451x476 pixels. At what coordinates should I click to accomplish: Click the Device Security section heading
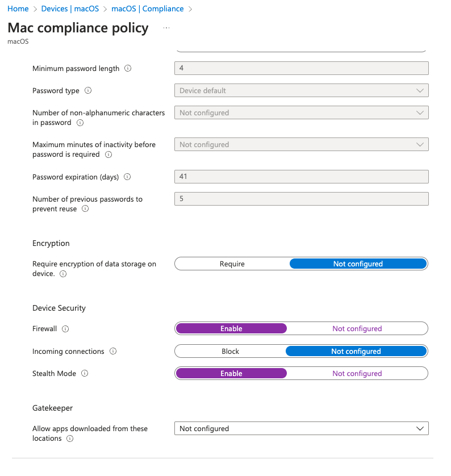pos(59,308)
